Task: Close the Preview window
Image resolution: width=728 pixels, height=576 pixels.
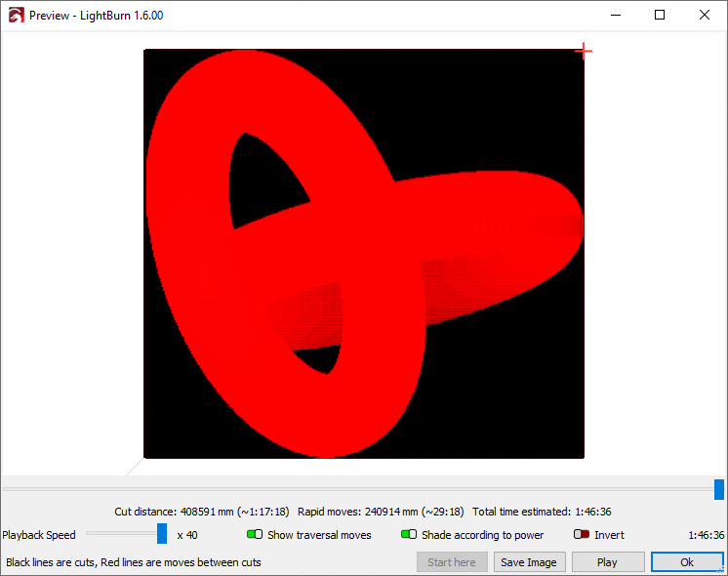Action: click(705, 16)
